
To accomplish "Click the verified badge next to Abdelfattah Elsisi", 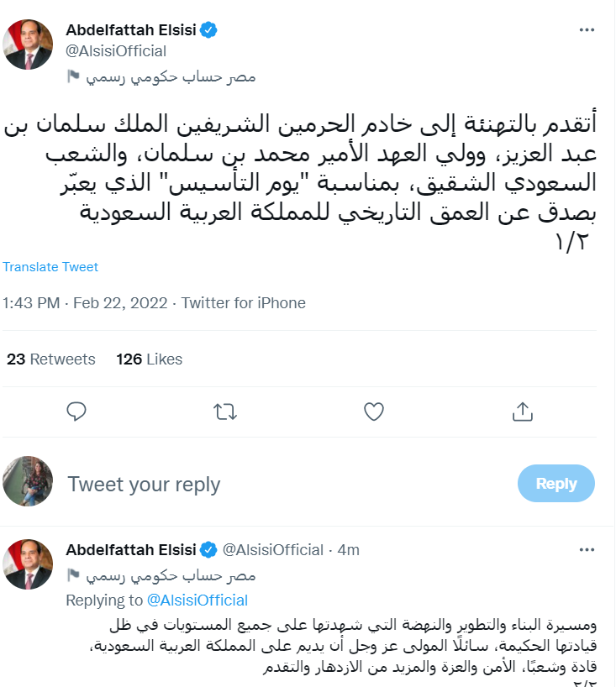I will [207, 28].
